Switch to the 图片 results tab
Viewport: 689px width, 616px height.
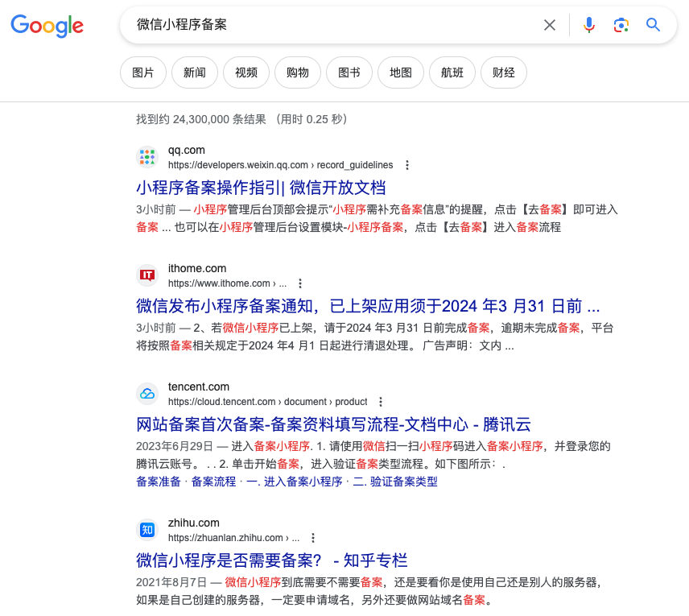[x=142, y=72]
